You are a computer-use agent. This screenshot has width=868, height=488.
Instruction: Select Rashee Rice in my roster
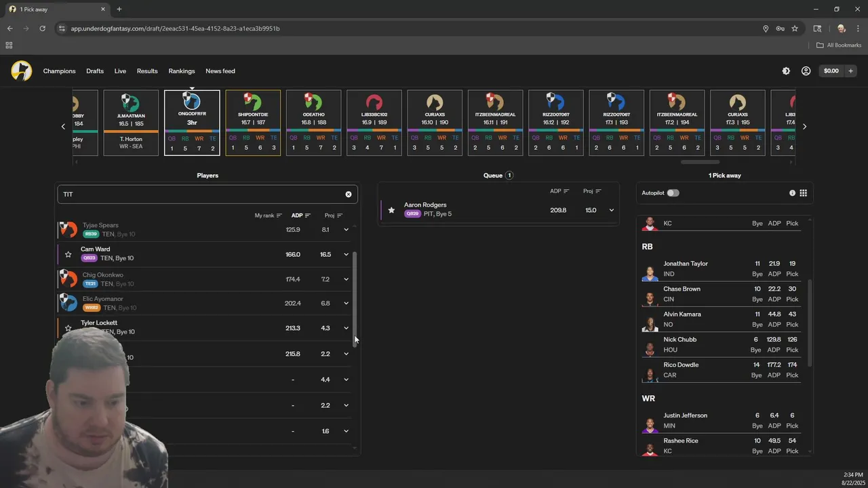(x=722, y=445)
